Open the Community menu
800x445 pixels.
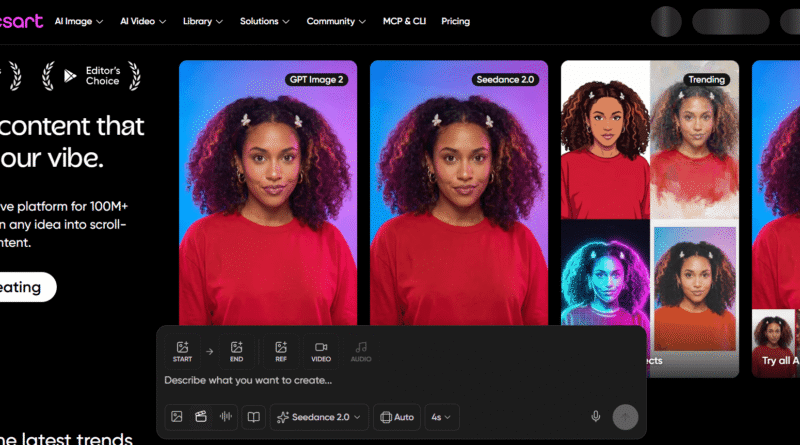[336, 21]
